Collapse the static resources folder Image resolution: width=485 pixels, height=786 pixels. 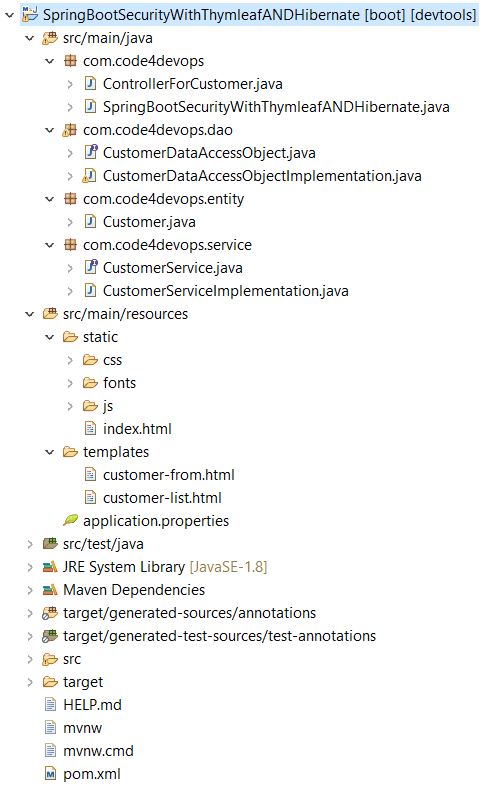[x=50, y=337]
